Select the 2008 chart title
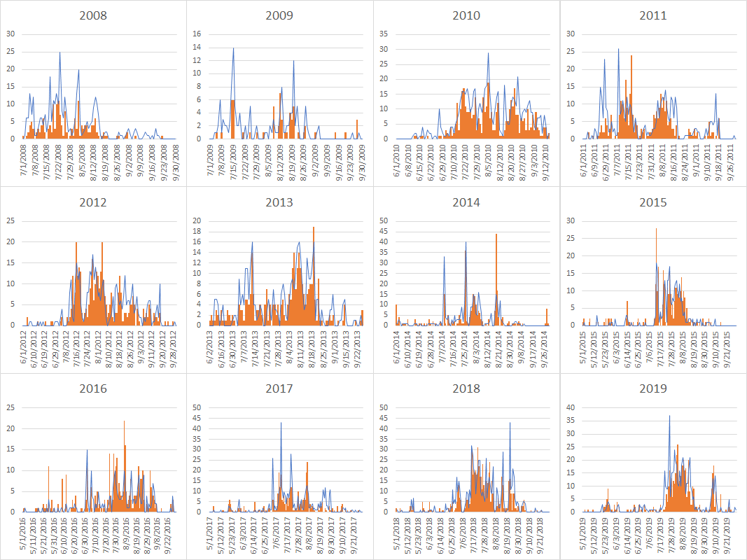 pos(93,15)
